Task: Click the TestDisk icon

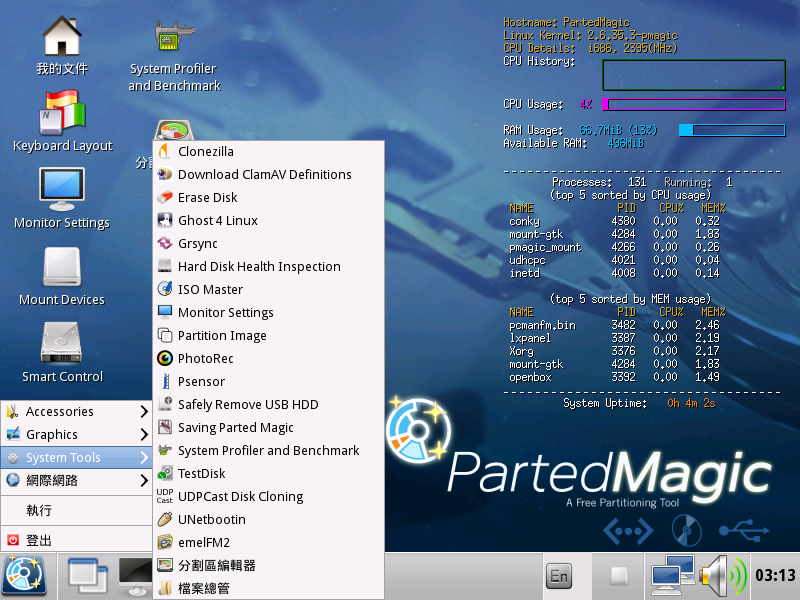Action: [x=164, y=473]
